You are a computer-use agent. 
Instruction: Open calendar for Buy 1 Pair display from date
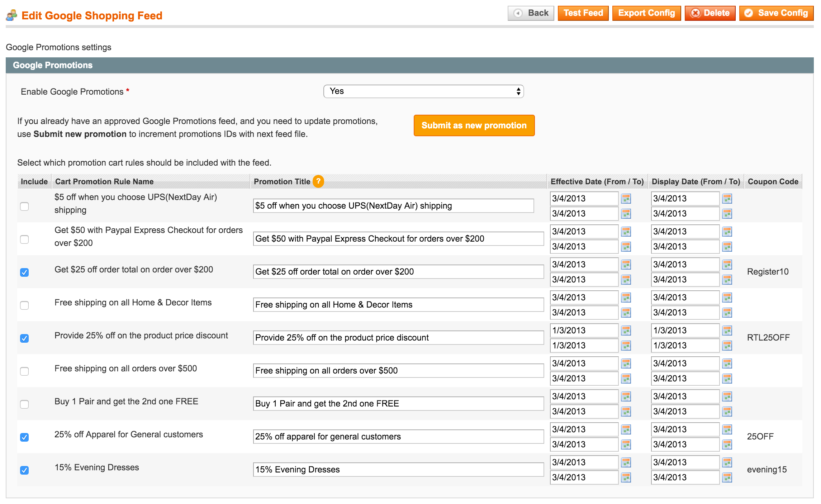[727, 396]
